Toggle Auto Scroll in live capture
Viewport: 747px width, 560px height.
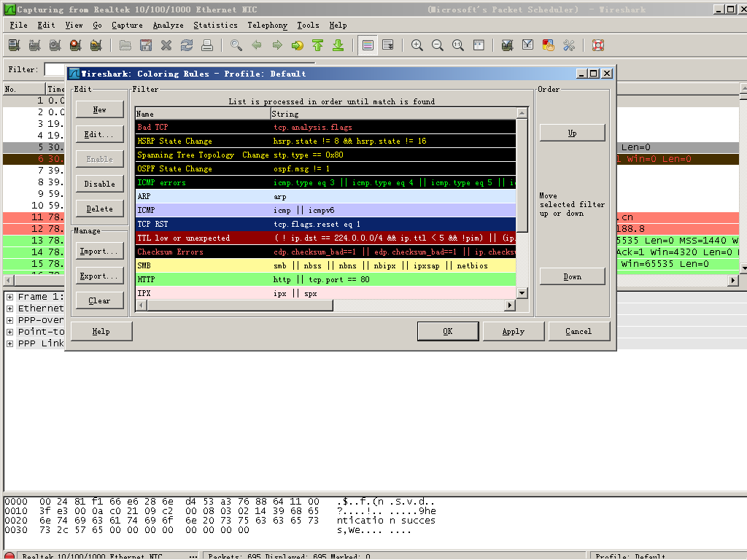tap(388, 45)
